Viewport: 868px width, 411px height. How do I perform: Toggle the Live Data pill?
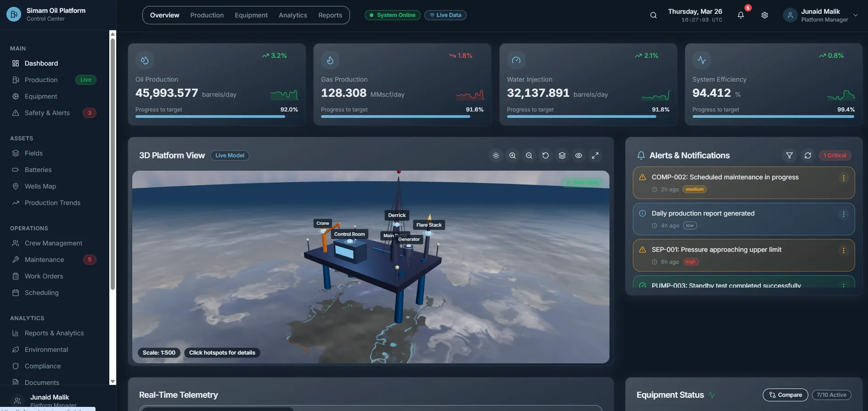point(445,15)
